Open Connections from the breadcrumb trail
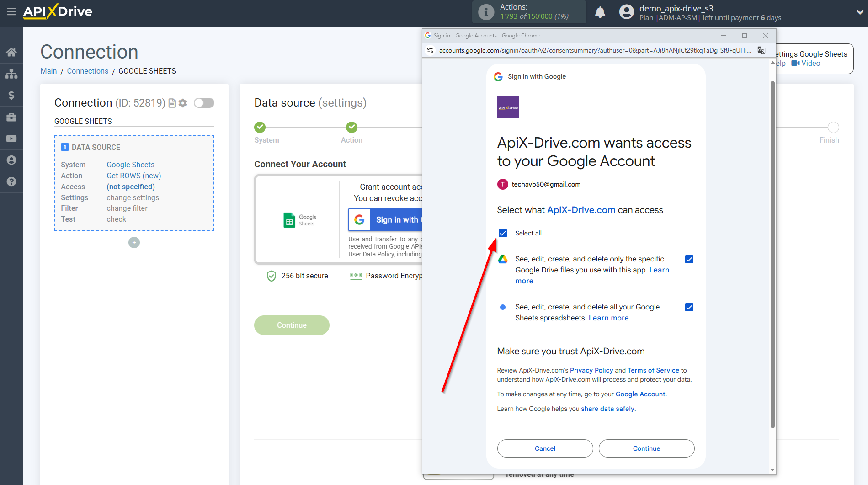 point(87,71)
